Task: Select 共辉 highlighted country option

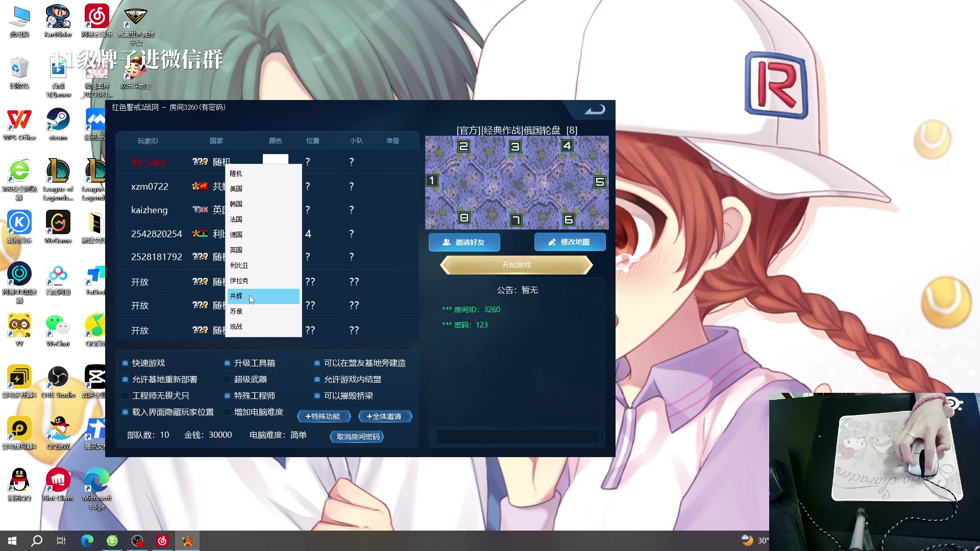Action: coord(263,296)
